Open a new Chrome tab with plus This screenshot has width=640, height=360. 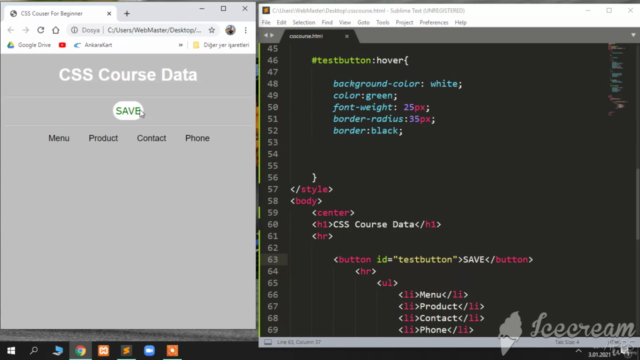coord(127,13)
